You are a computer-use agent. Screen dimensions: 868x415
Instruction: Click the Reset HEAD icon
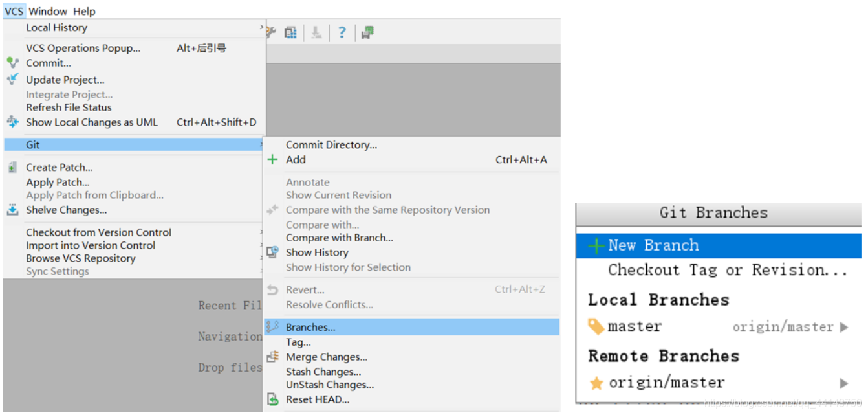pos(273,399)
